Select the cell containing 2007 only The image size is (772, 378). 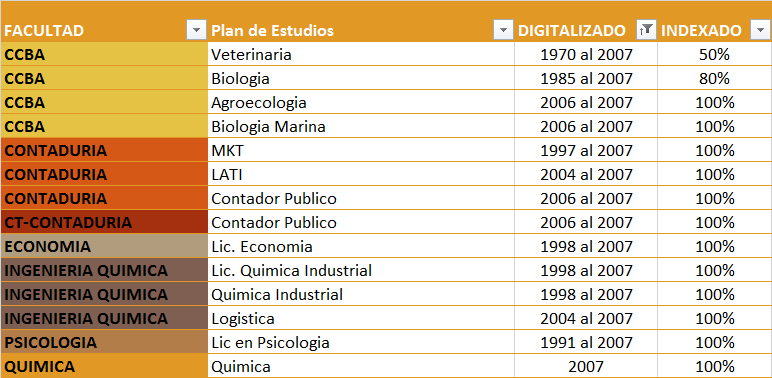pyautogui.click(x=586, y=366)
